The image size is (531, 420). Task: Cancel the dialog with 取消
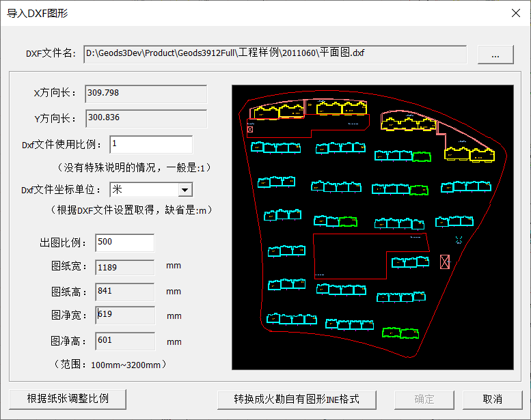tap(492, 399)
